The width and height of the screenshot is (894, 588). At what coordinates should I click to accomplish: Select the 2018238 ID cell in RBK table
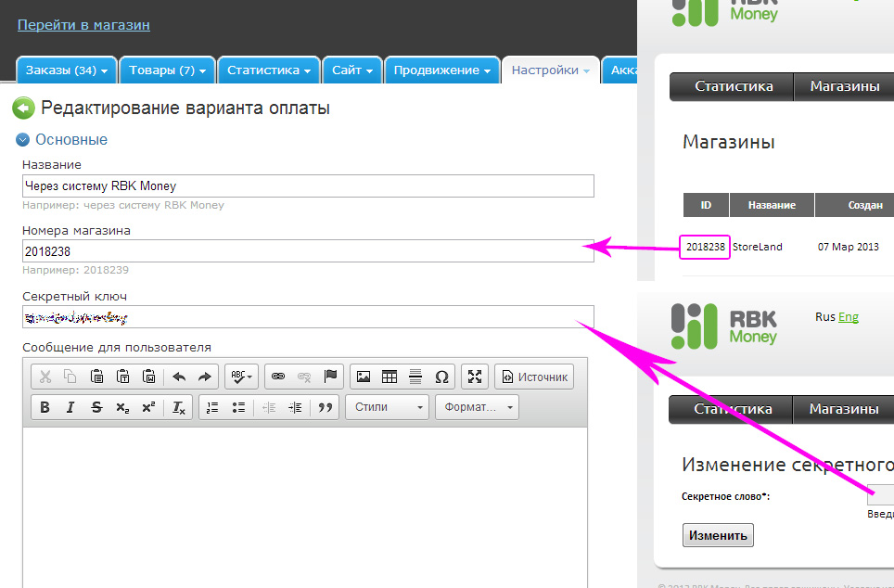[x=706, y=247]
